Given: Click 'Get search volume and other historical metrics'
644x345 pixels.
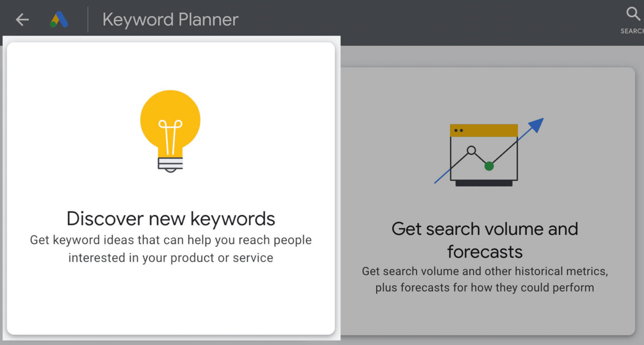Looking at the screenshot, I should [485, 271].
